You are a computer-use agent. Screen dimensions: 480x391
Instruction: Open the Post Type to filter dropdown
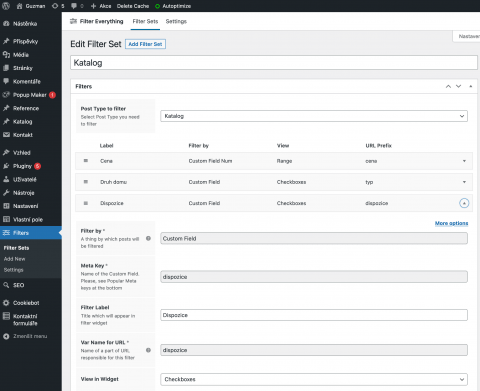coord(314,116)
